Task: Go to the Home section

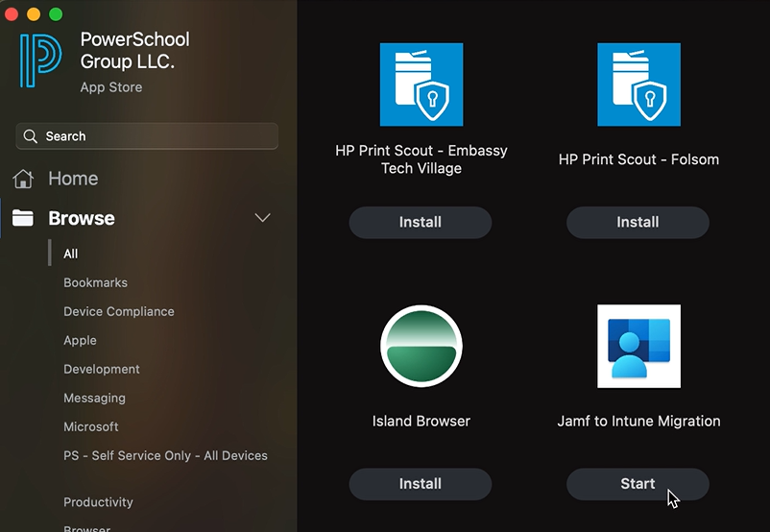Action: click(x=73, y=179)
